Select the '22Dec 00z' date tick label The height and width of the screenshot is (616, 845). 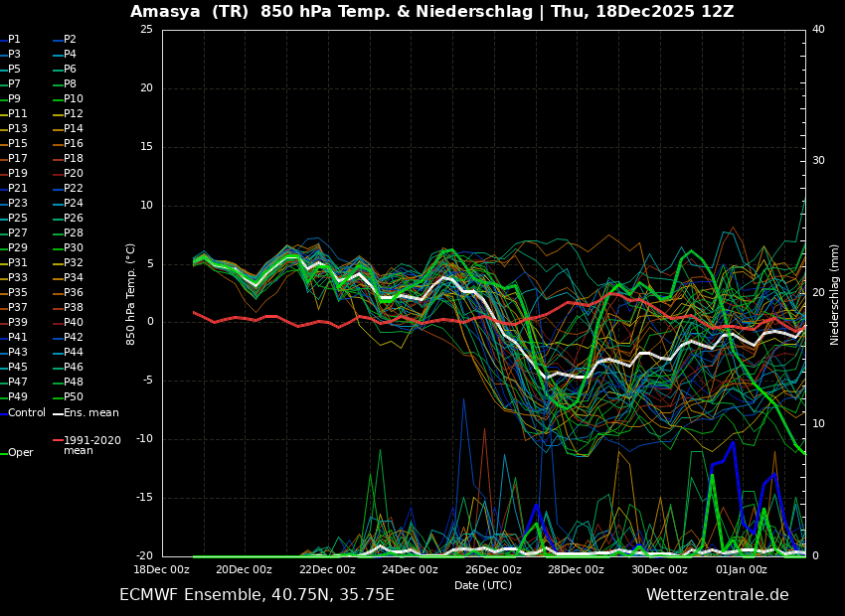[x=328, y=569]
